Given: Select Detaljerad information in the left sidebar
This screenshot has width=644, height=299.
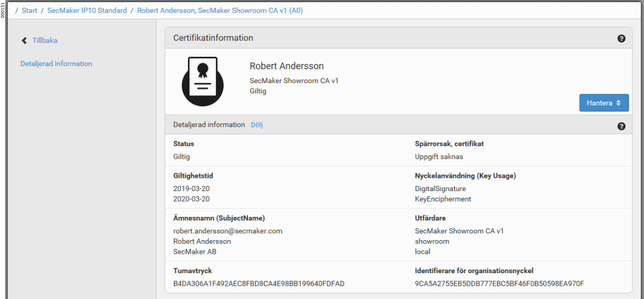Looking at the screenshot, I should tap(56, 64).
